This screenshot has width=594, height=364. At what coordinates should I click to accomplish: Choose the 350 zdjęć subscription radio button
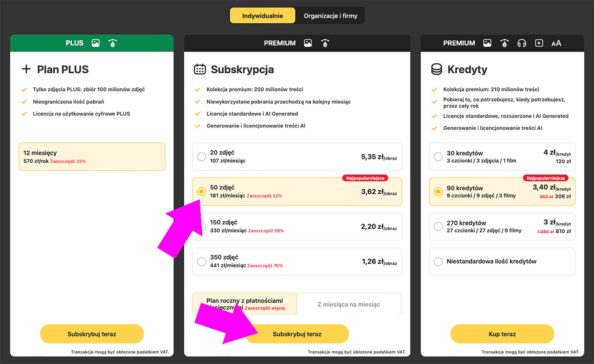pos(201,262)
